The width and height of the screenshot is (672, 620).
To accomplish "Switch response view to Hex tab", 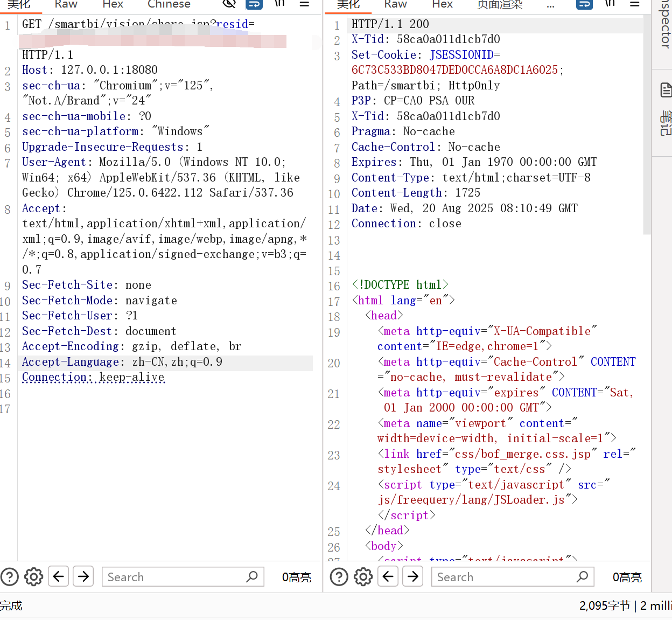I will (443, 4).
